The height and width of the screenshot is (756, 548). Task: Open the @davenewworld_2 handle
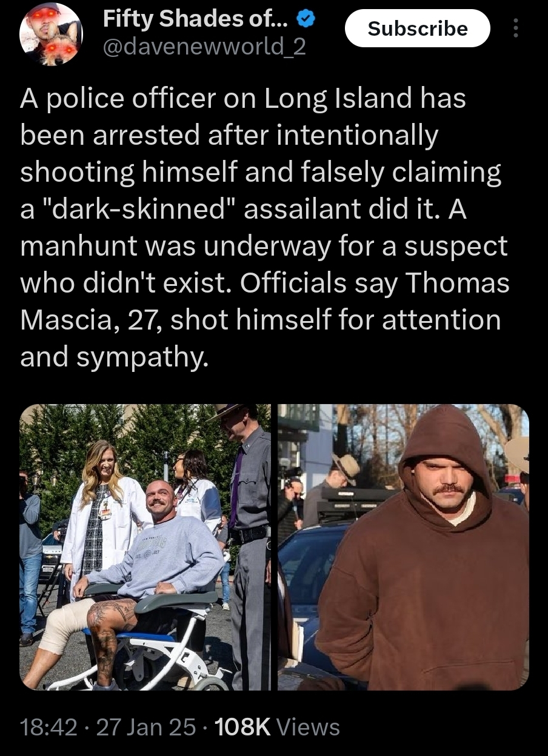pyautogui.click(x=204, y=46)
